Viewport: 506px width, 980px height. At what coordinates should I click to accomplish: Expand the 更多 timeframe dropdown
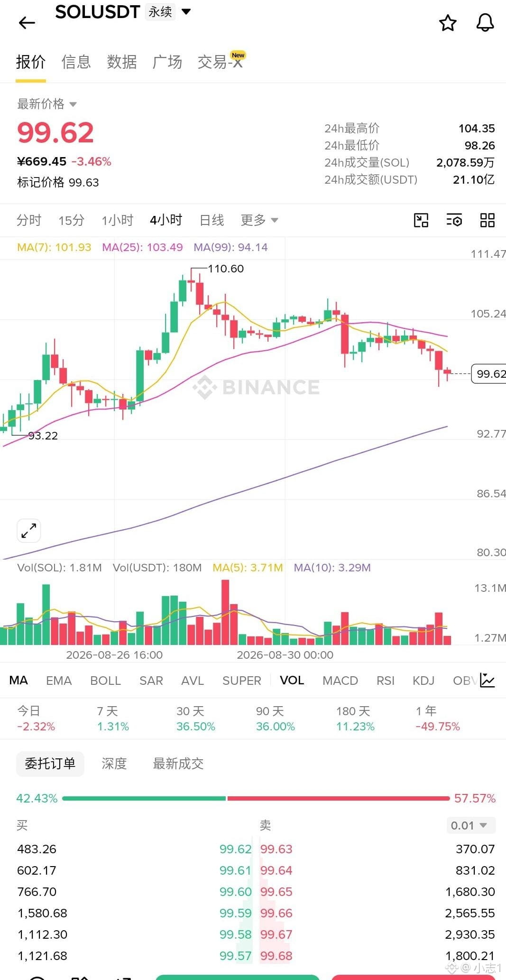259,220
